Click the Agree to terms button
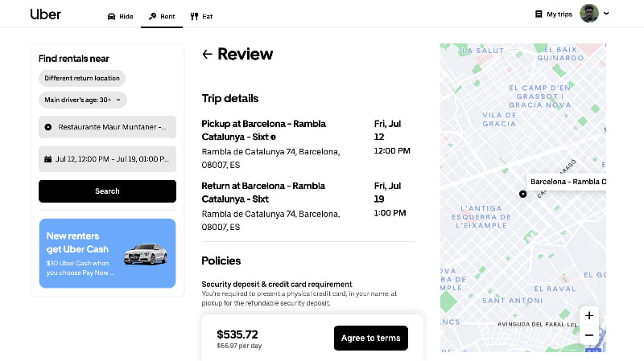Screen dimensions: 644x361 [x=371, y=338]
